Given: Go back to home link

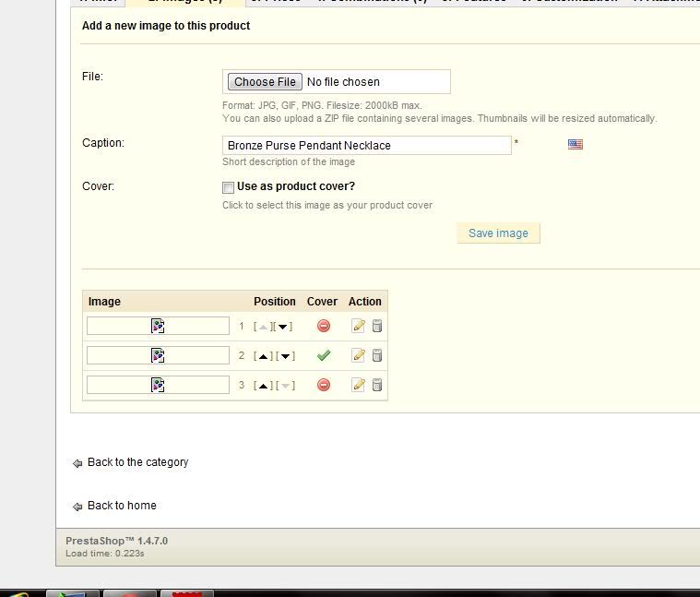Looking at the screenshot, I should point(122,506).
